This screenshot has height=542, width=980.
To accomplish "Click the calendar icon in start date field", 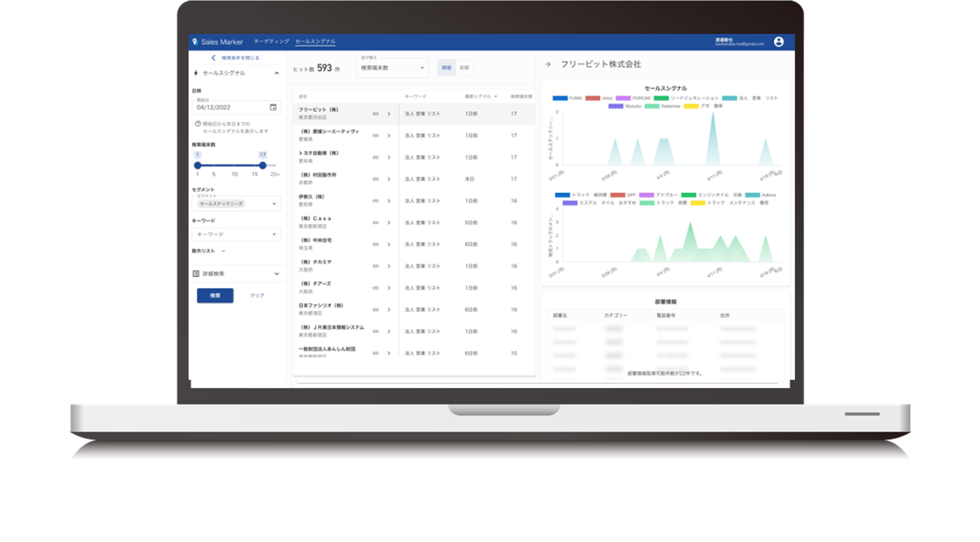I will coord(273,107).
